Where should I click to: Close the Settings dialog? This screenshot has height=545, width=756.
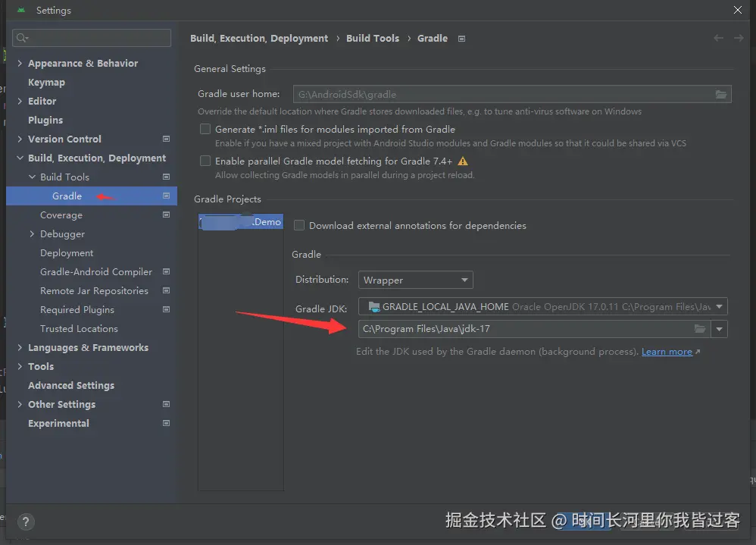tap(738, 10)
